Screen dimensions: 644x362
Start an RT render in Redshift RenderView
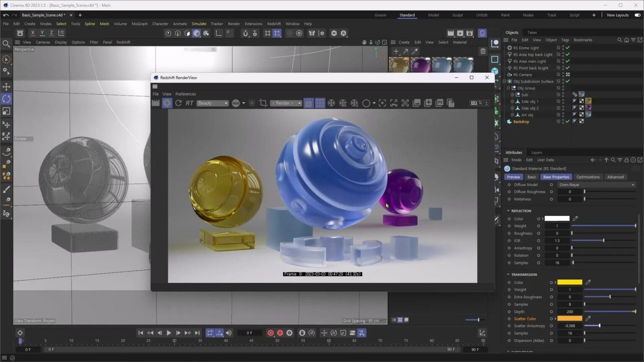pos(189,103)
